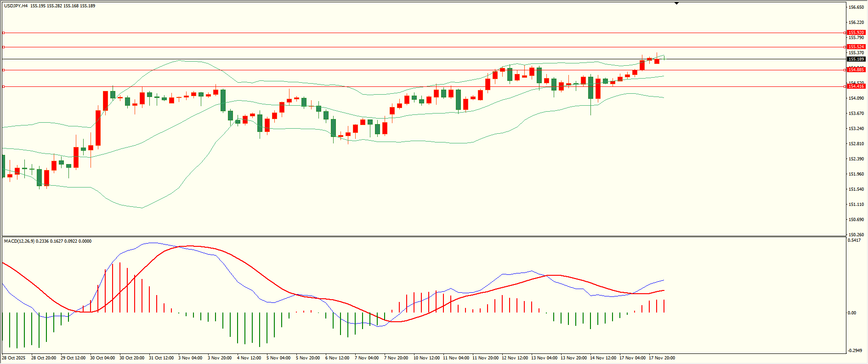The width and height of the screenshot is (868, 364).
Task: Click the 7 Nov 20:00 time label
Action: [x=396, y=358]
